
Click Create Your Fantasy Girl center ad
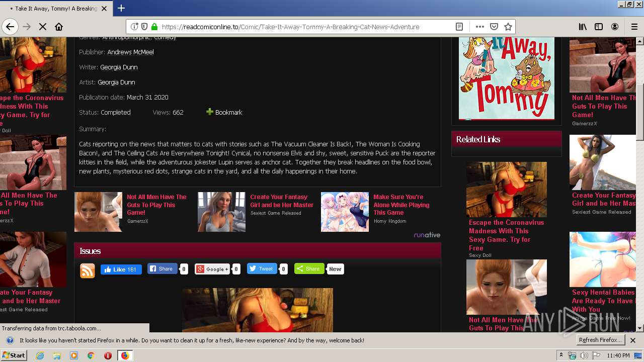282,201
